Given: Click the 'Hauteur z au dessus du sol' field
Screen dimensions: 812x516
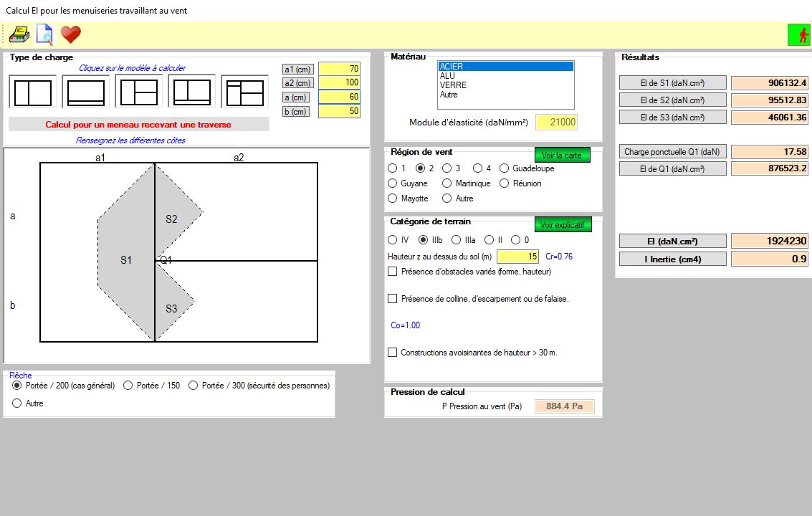Looking at the screenshot, I should tap(517, 257).
